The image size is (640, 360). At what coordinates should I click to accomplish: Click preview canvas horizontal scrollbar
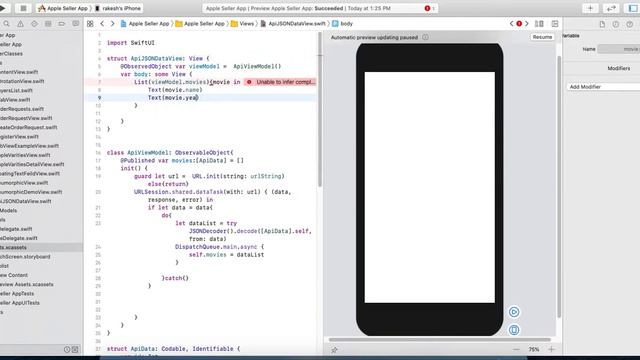pos(440,340)
